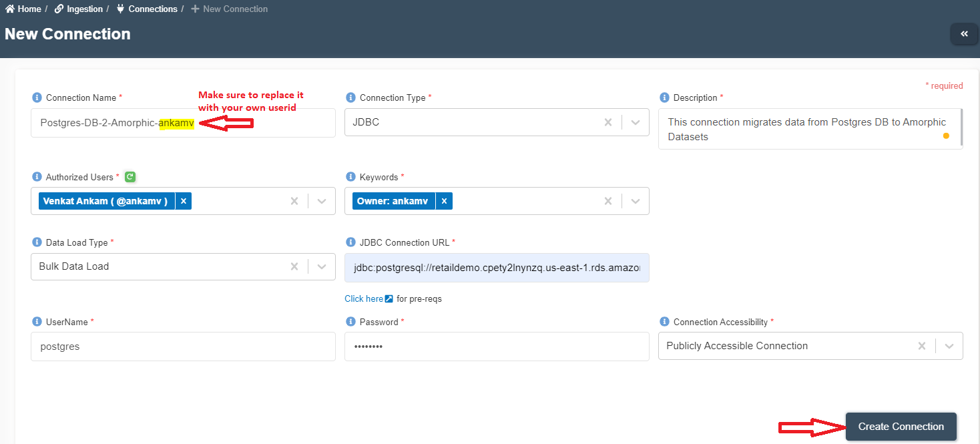Open the 'Click here' pre-reqs link
980x444 pixels.
point(364,299)
